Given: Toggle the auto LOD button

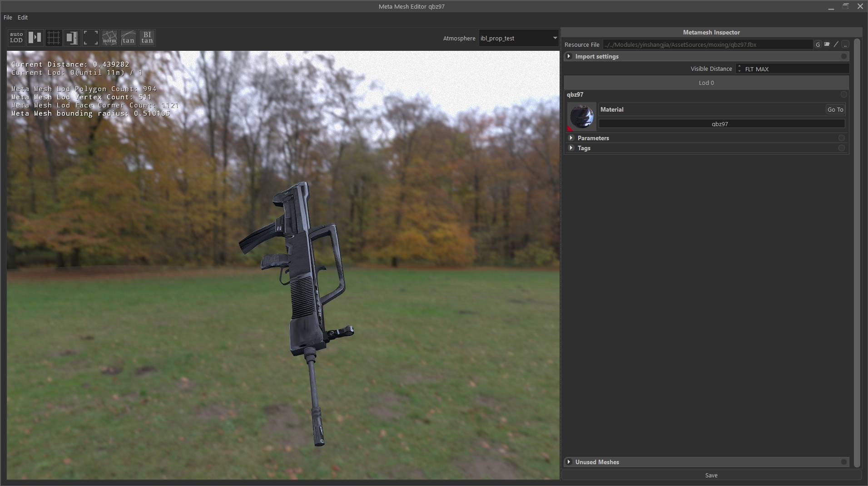Looking at the screenshot, I should coord(16,38).
